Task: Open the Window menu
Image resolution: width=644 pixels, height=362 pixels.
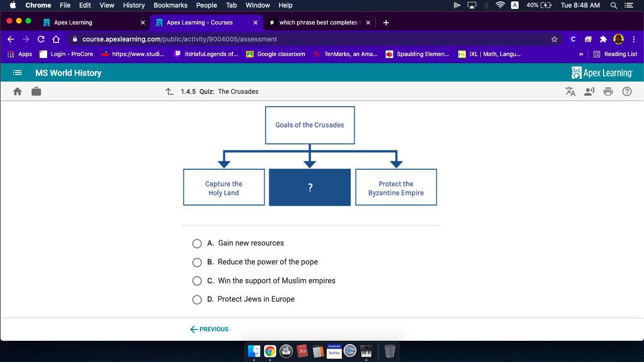Action: click(x=258, y=5)
